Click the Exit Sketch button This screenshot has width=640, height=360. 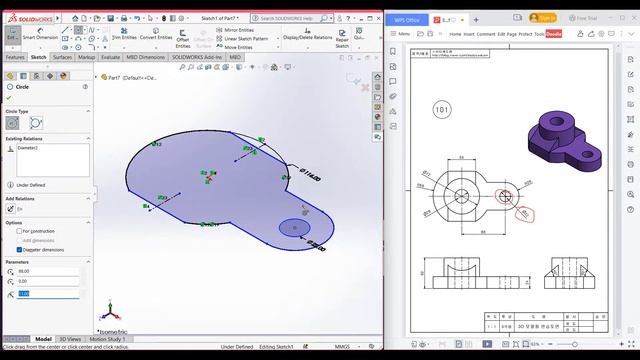click(12, 35)
